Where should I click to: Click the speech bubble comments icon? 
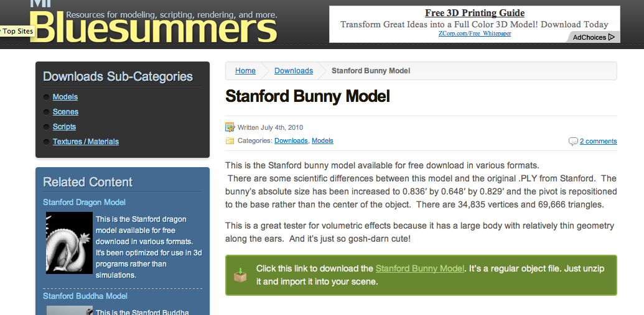point(573,142)
